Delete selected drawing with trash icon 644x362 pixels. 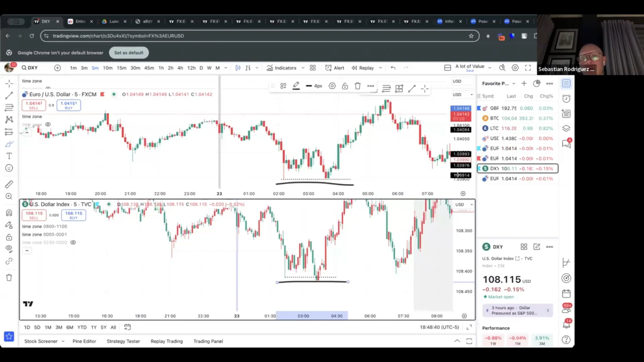point(358,86)
